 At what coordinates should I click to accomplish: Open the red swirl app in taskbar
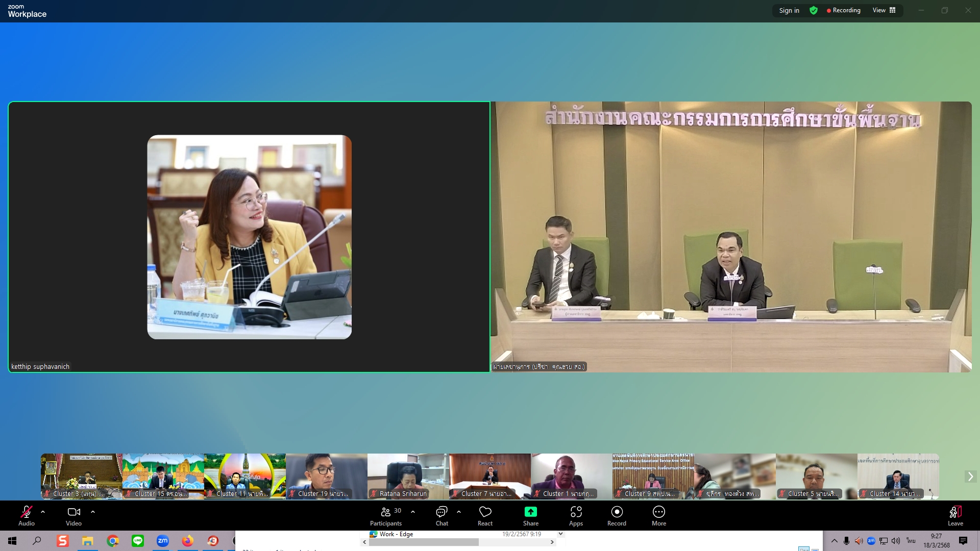213,541
